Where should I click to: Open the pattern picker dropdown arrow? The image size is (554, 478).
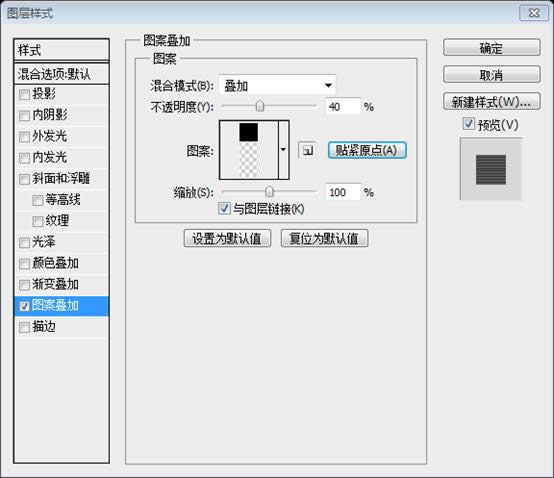[x=283, y=150]
